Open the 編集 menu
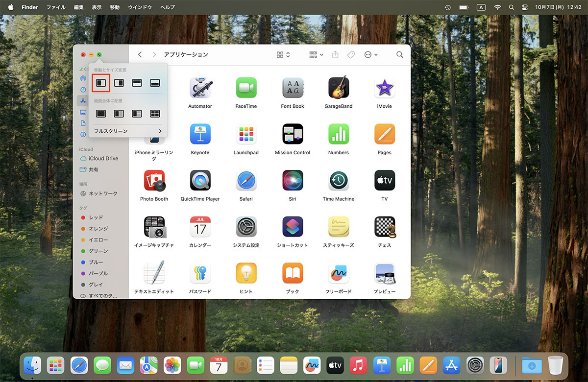 [x=78, y=7]
